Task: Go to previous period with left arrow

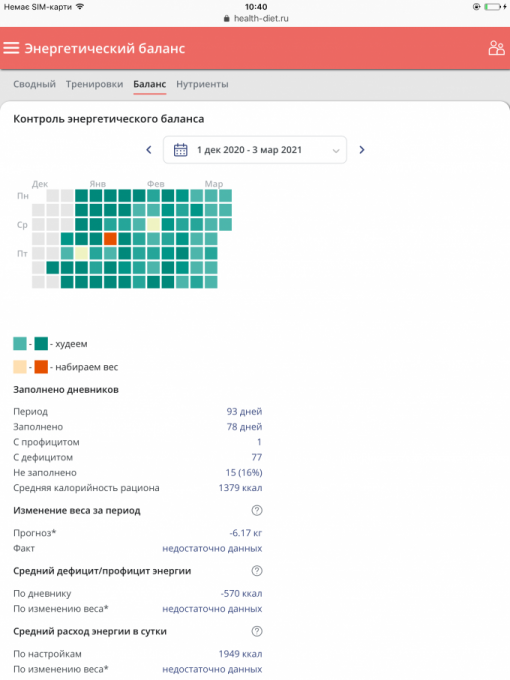Action: (x=149, y=150)
